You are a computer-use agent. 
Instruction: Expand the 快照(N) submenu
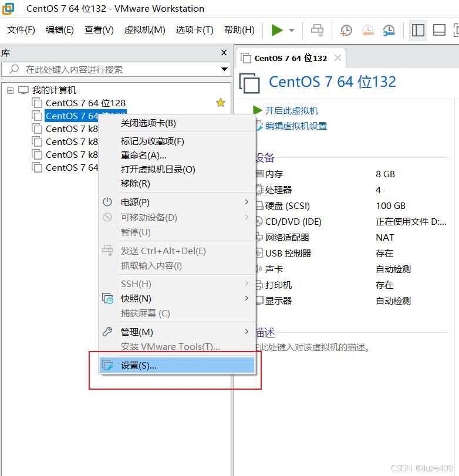[177, 299]
